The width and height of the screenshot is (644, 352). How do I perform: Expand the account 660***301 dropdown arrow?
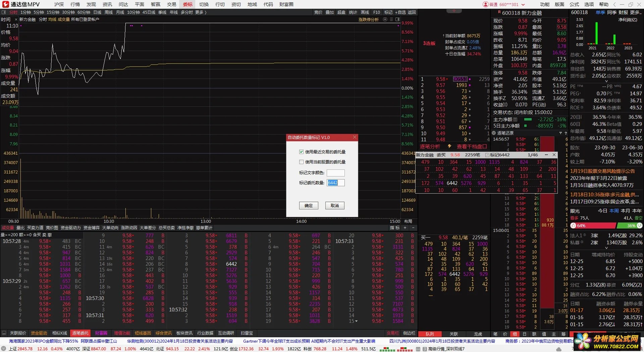(x=523, y=5)
